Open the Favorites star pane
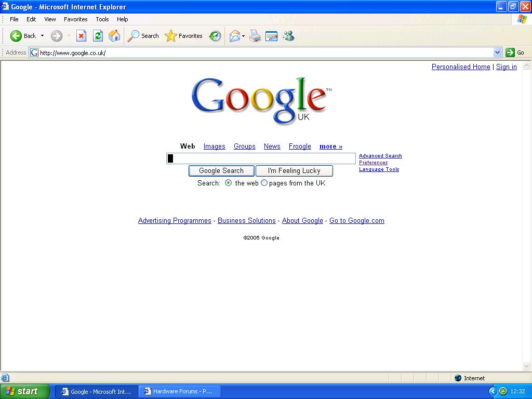532x399 pixels. [183, 36]
